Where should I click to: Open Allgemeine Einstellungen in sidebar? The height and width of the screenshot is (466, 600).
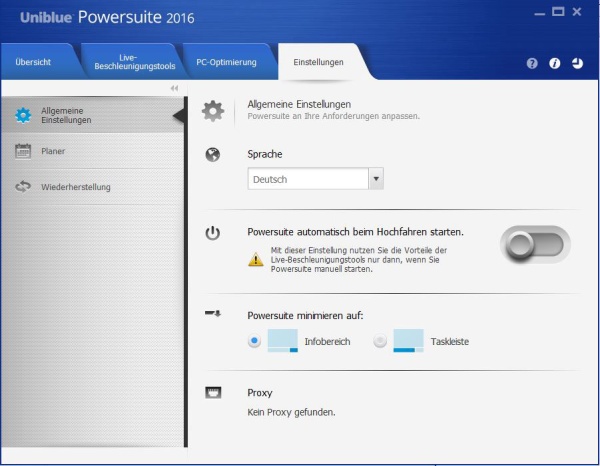click(x=93, y=115)
